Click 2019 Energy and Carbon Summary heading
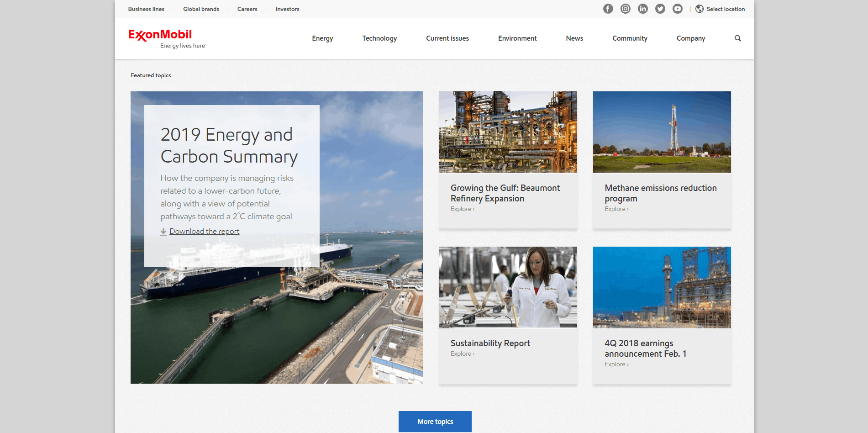Image resolution: width=868 pixels, height=433 pixels. pyautogui.click(x=229, y=146)
